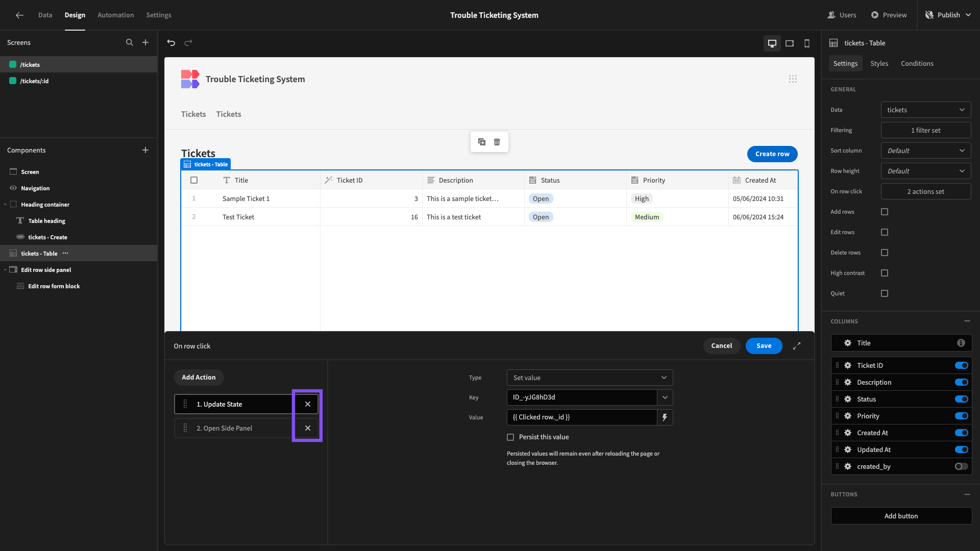Remove the Update State action
The height and width of the screenshot is (551, 980).
click(308, 404)
